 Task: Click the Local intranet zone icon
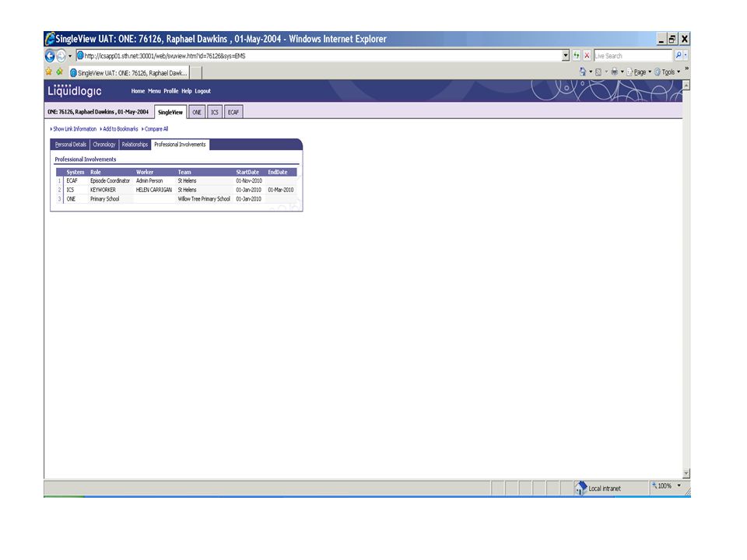click(x=580, y=488)
